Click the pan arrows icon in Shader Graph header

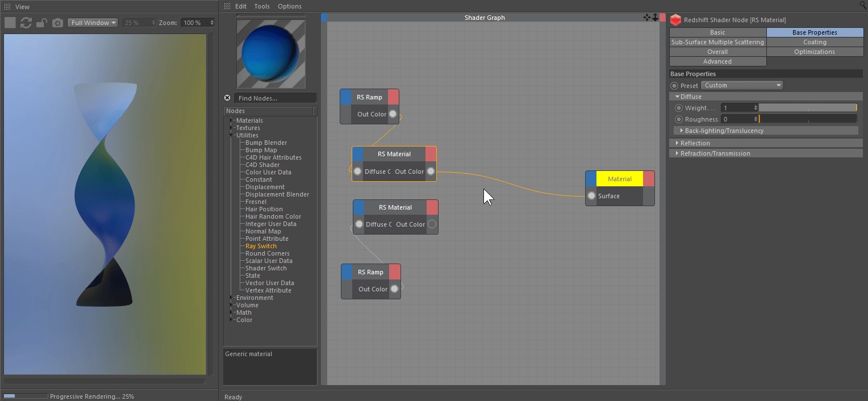click(x=647, y=18)
